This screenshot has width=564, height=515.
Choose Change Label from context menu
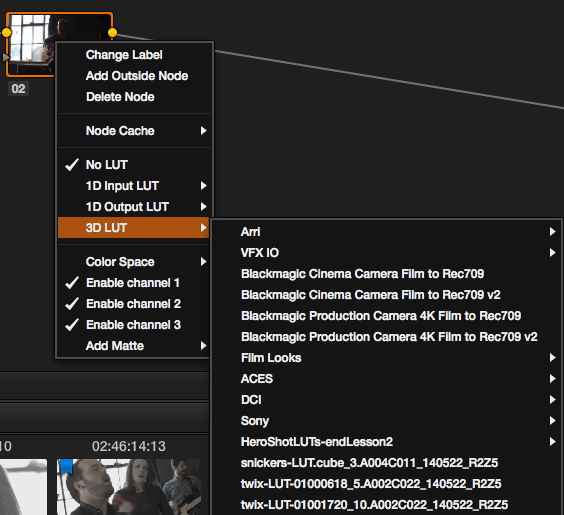(134, 55)
